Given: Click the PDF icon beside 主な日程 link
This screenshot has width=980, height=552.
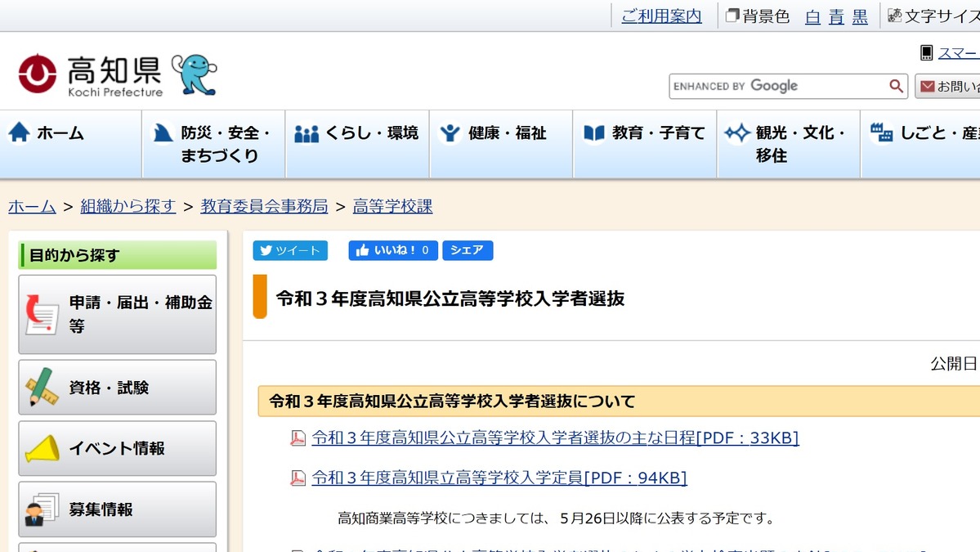Looking at the screenshot, I should coord(298,438).
